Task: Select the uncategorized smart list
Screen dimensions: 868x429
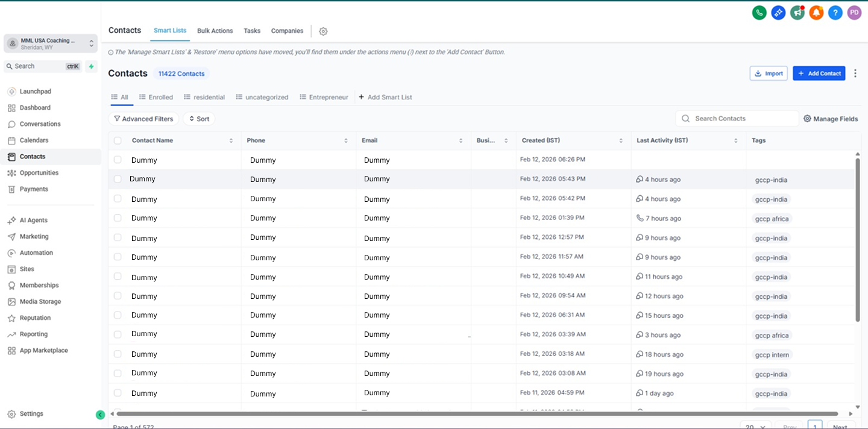Action: point(262,97)
